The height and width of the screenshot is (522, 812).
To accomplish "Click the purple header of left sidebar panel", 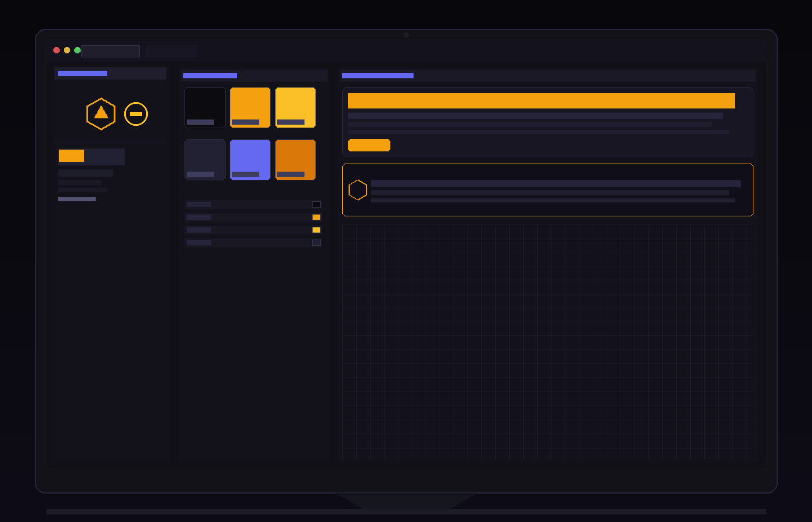I will tap(82, 73).
